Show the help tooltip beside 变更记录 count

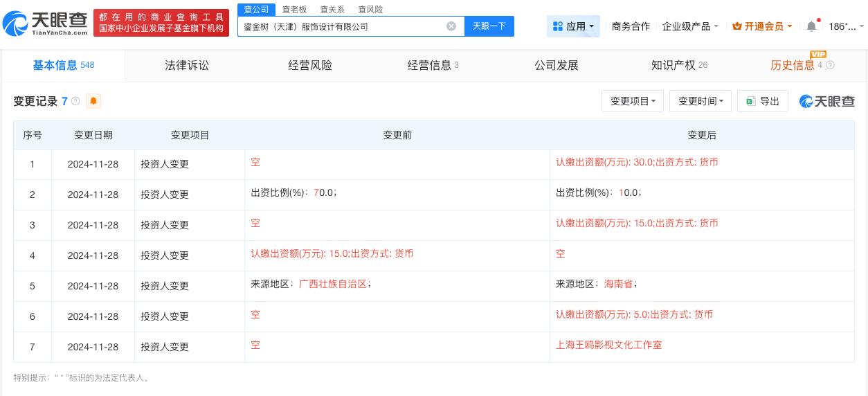pyautogui.click(x=75, y=101)
